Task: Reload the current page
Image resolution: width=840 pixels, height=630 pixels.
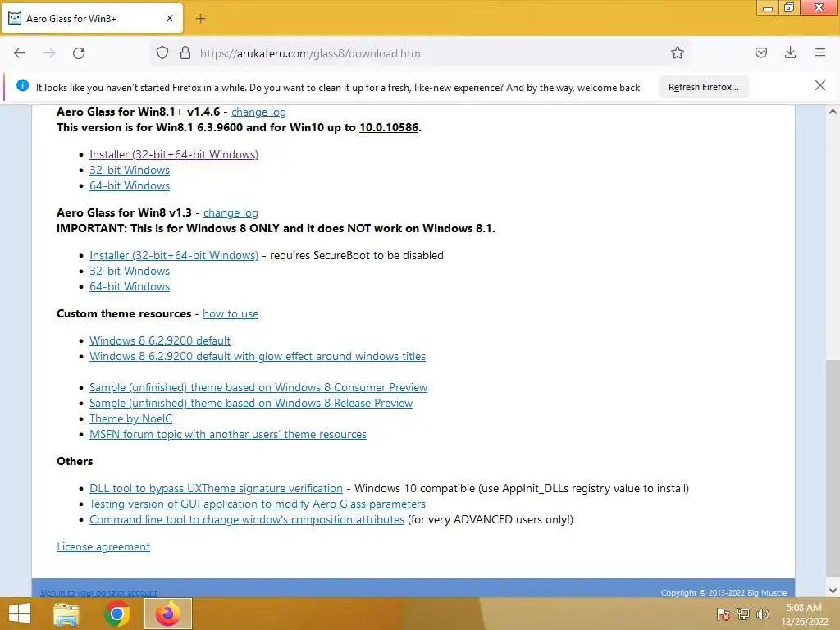Action: [x=79, y=53]
